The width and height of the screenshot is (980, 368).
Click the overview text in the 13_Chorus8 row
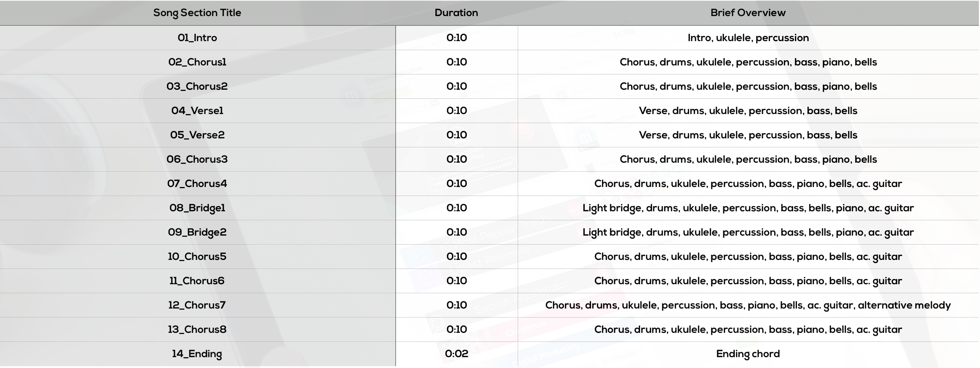(x=748, y=330)
